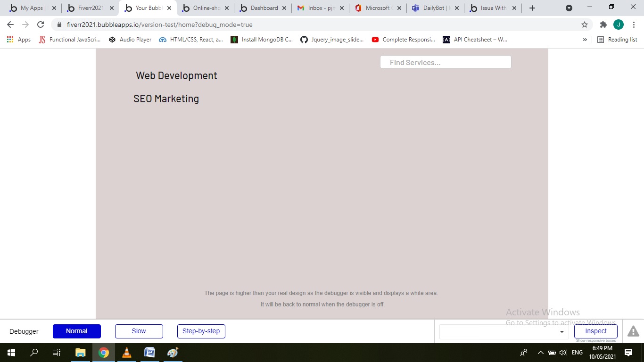Close the DailyBot tab
This screenshot has height=362, width=644.
[456, 8]
